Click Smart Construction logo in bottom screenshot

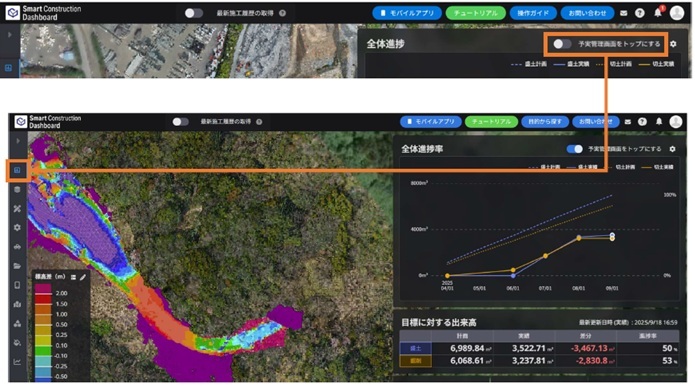coord(21,121)
